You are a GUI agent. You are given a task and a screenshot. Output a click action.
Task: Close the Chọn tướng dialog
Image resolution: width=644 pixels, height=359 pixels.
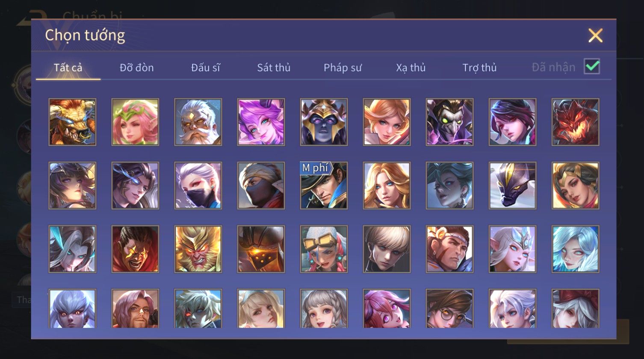tap(595, 36)
